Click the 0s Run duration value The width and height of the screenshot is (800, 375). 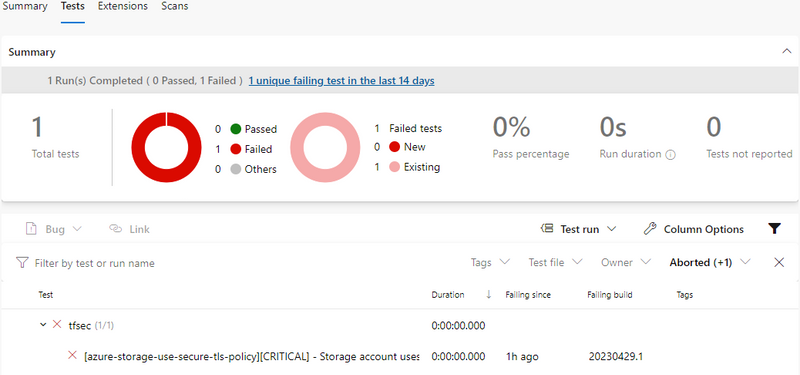[x=613, y=127]
